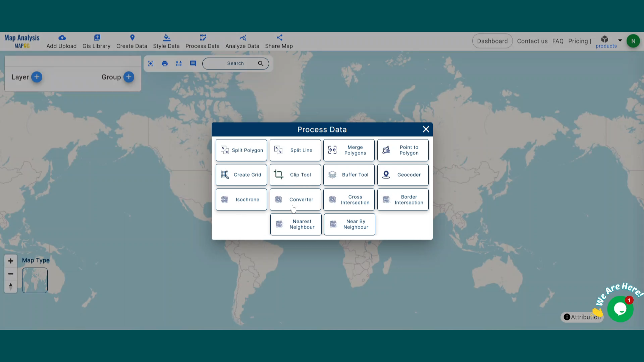The height and width of the screenshot is (362, 644).
Task: Open the Clip Tool
Action: (x=295, y=175)
